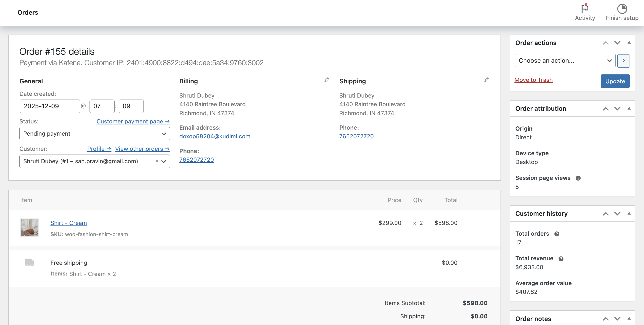644x325 pixels.
Task: Click the Origin value Direct
Action: click(x=523, y=137)
